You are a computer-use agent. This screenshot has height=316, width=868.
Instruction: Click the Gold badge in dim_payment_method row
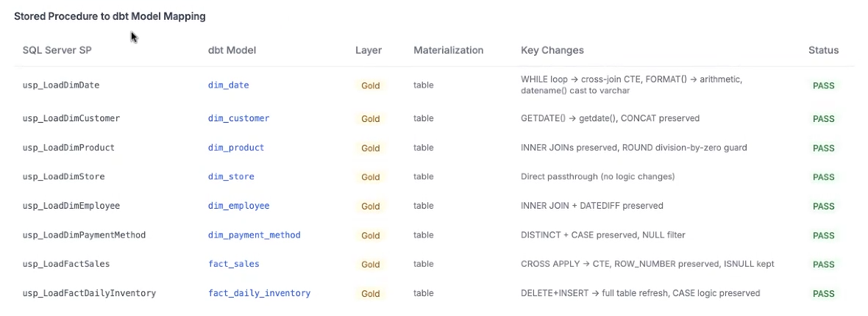coord(370,236)
